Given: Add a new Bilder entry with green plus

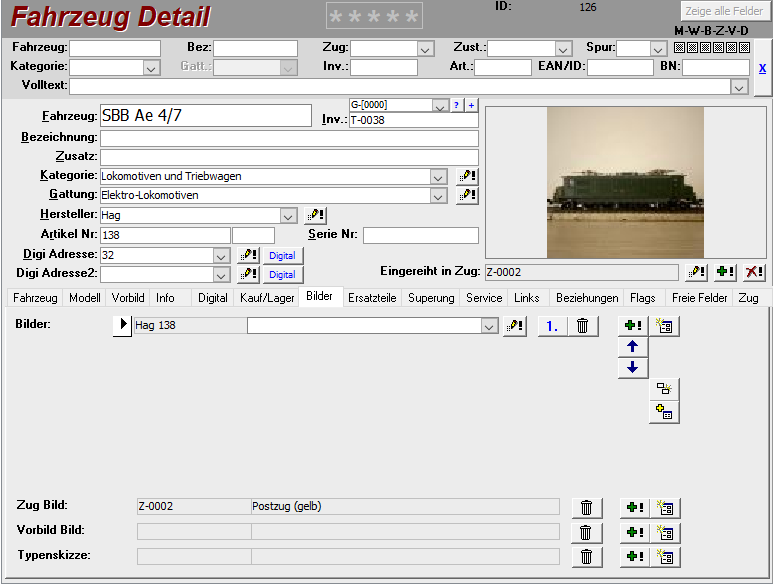Looking at the screenshot, I should [x=633, y=326].
